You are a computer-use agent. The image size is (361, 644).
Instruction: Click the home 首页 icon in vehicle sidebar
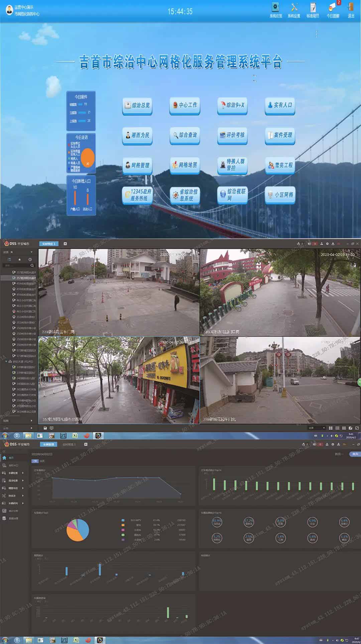point(4,458)
